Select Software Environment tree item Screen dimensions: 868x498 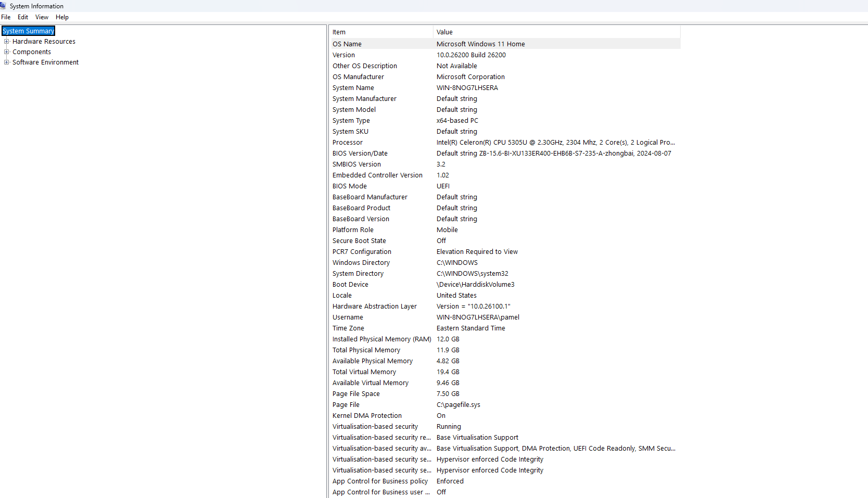45,62
